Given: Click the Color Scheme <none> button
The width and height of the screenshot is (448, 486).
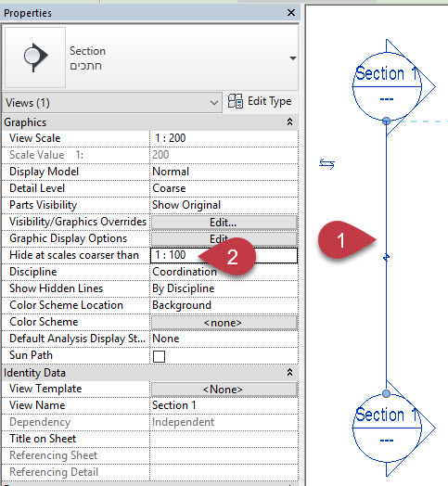Looking at the screenshot, I should pos(224,323).
